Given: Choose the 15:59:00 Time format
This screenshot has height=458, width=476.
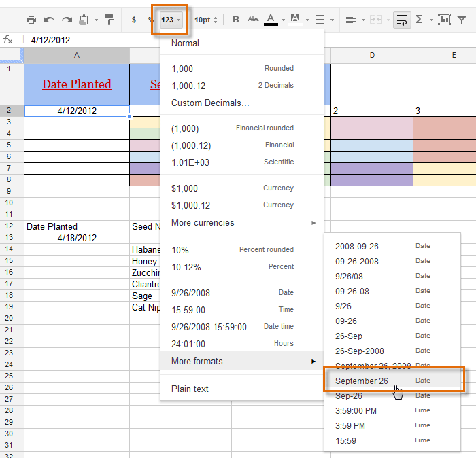Looking at the screenshot, I should pos(242,310).
